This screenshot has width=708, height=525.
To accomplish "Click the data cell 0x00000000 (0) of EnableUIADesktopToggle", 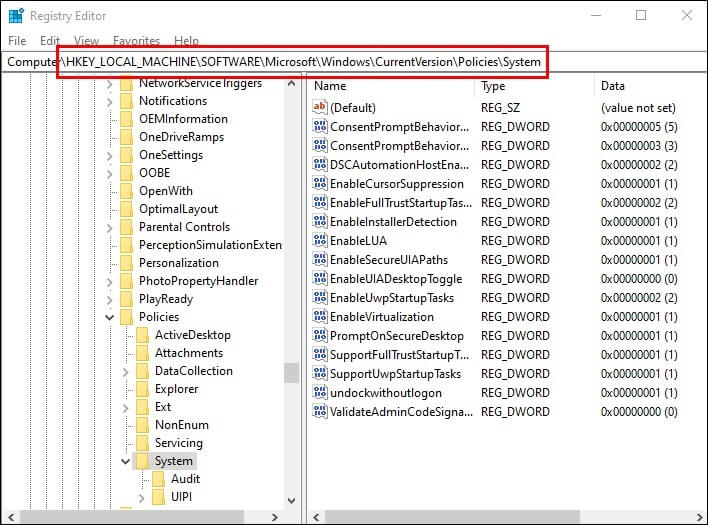I will click(638, 279).
